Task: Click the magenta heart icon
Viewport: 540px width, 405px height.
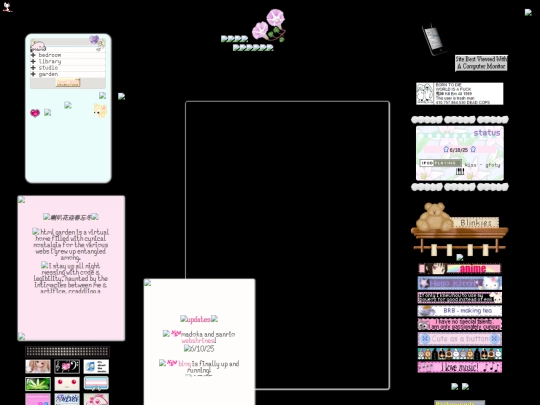Action: pyautogui.click(x=35, y=113)
